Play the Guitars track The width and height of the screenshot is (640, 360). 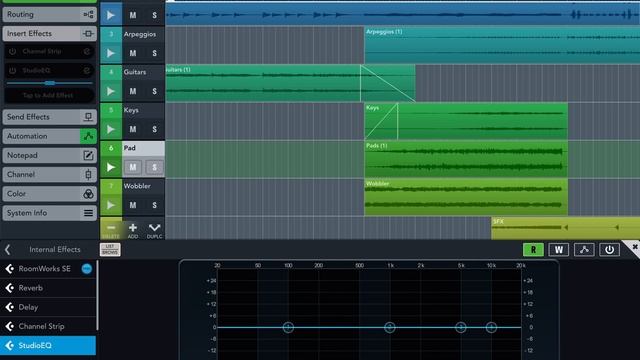pyautogui.click(x=111, y=91)
